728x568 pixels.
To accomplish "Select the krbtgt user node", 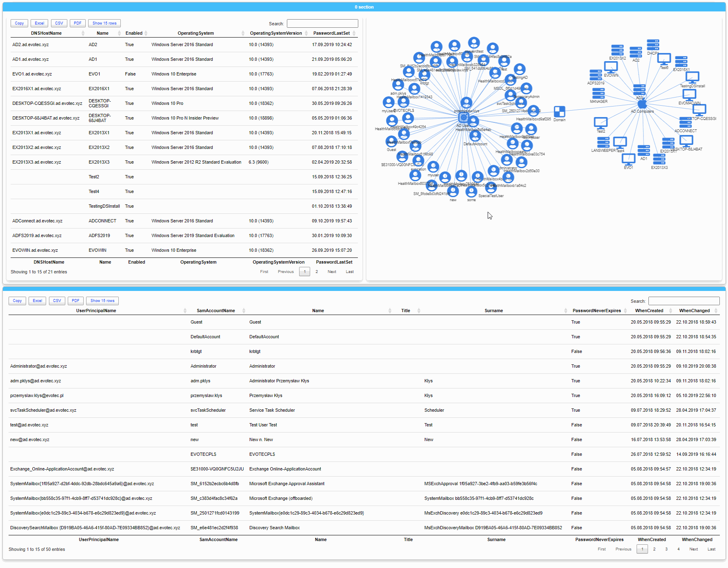I will [424, 76].
